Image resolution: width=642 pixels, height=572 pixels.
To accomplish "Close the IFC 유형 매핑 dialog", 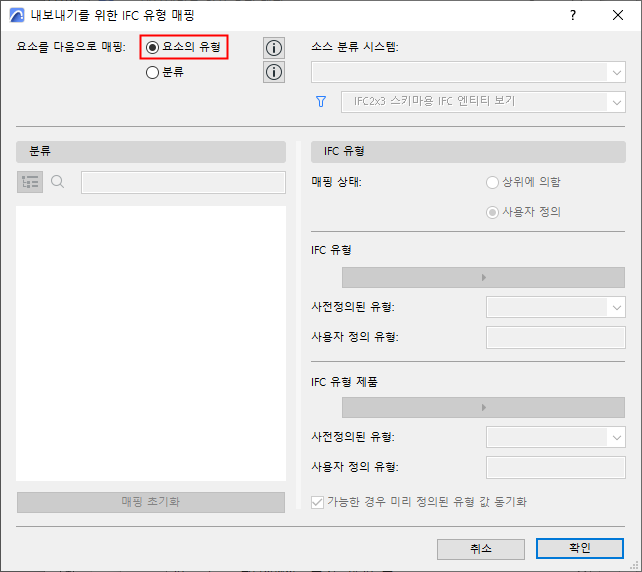I will (x=618, y=16).
